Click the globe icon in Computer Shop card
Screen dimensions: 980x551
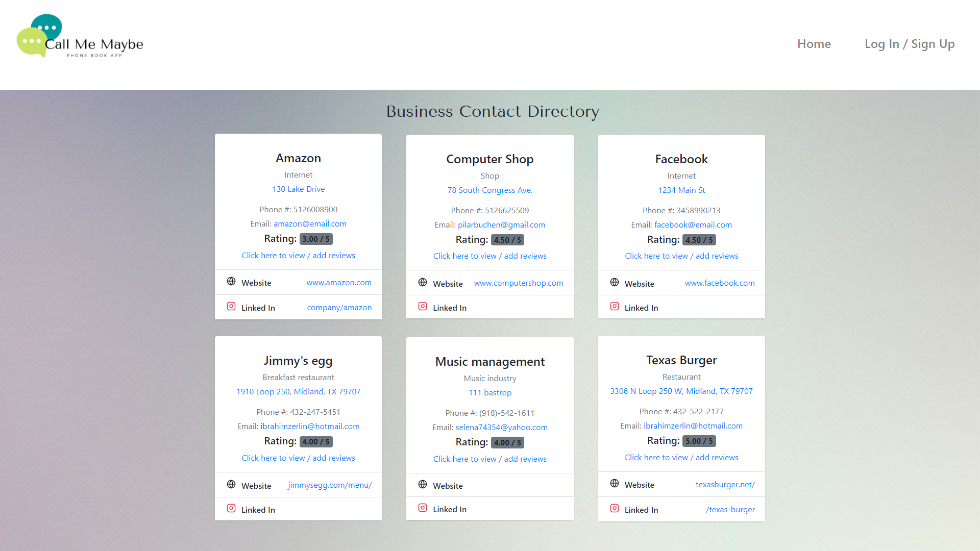[423, 283]
